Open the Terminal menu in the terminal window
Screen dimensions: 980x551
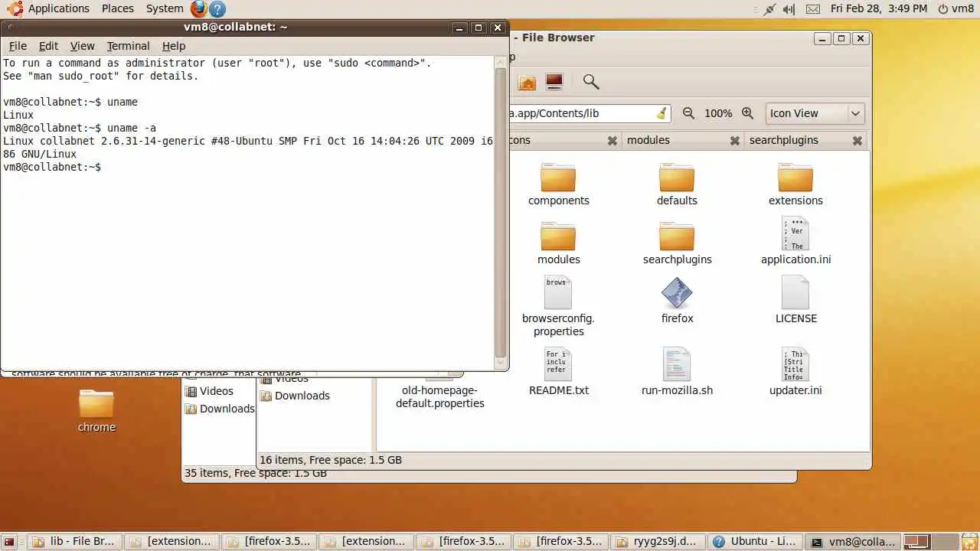[x=128, y=46]
